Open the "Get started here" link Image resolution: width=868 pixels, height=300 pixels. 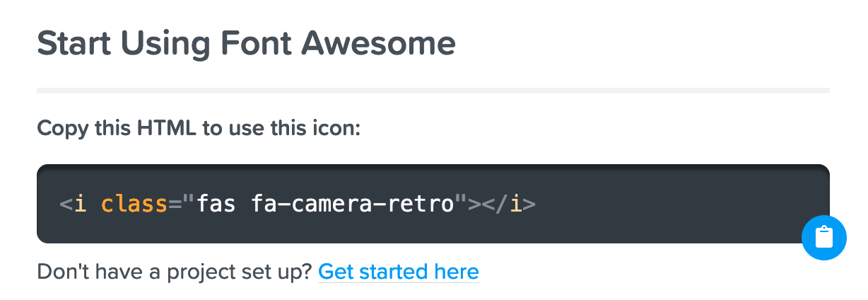399,272
